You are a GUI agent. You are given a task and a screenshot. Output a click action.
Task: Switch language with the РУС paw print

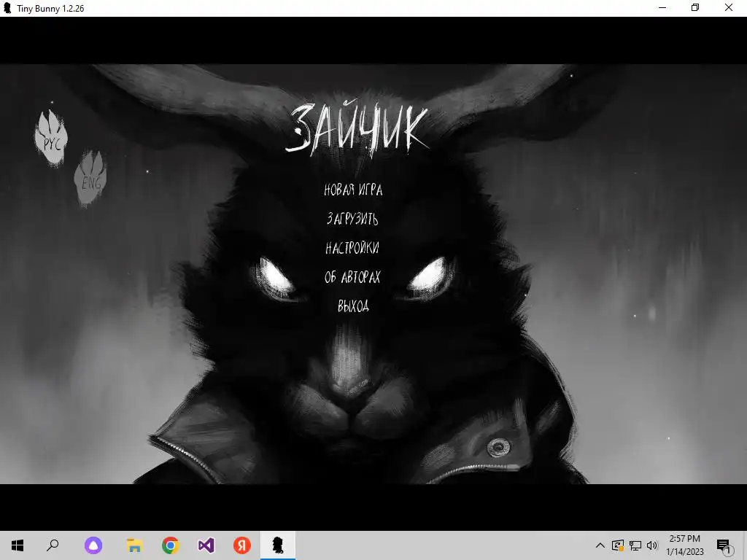coord(51,138)
